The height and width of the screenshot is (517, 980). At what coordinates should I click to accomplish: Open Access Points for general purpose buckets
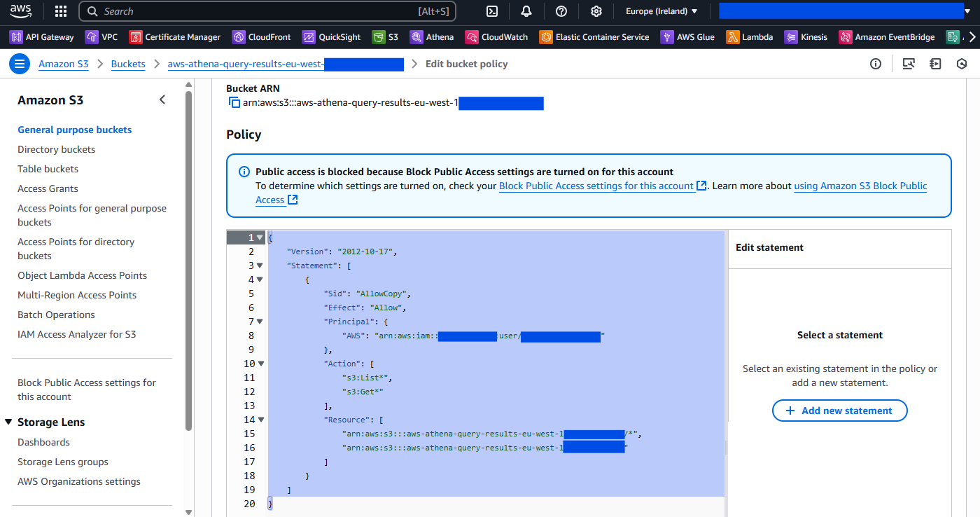pos(92,215)
